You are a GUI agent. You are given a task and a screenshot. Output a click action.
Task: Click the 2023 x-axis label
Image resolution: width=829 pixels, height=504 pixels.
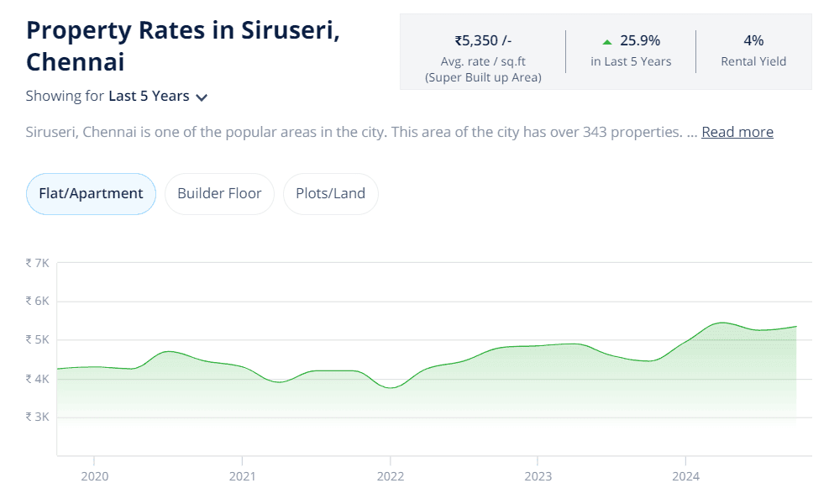click(x=538, y=476)
